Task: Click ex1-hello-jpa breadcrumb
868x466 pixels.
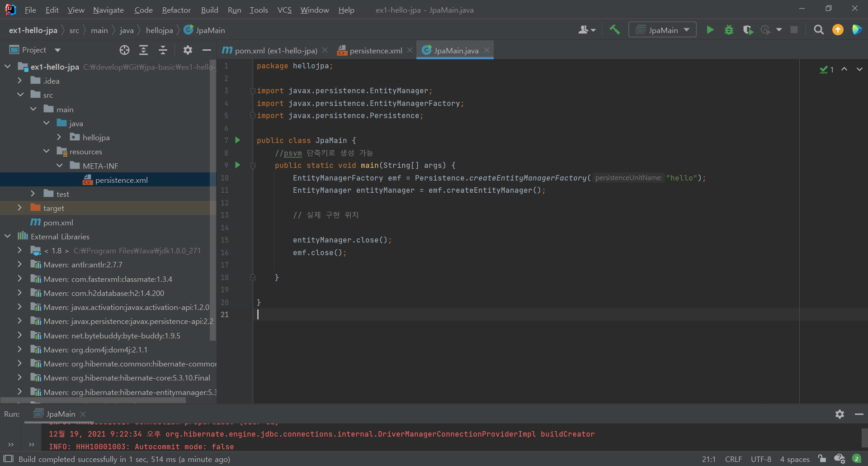Action: pyautogui.click(x=33, y=30)
